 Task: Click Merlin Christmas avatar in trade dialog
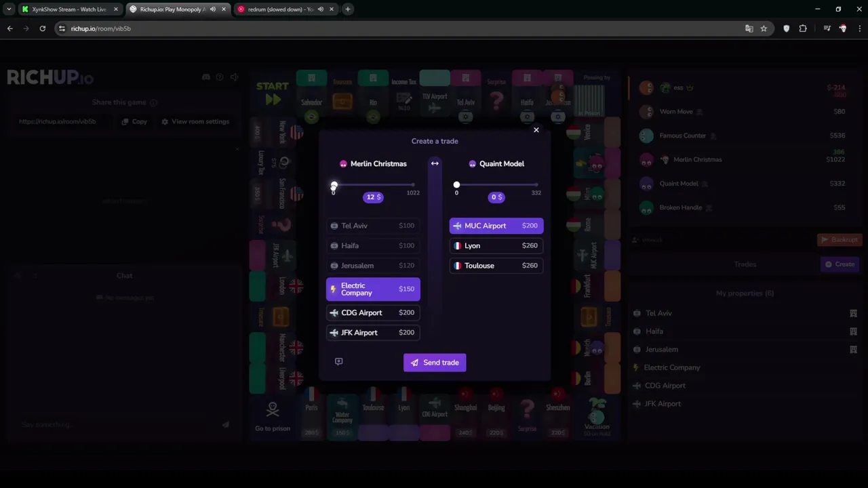(x=343, y=164)
